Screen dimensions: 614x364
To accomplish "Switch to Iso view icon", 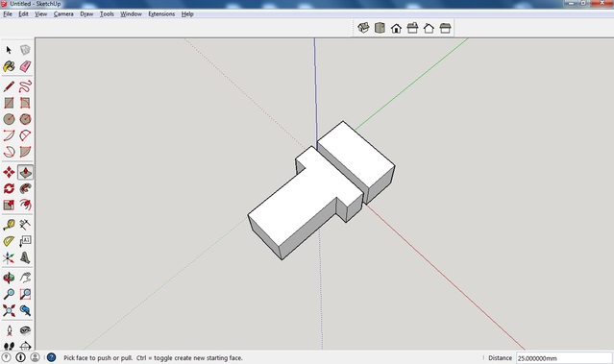I will point(363,28).
